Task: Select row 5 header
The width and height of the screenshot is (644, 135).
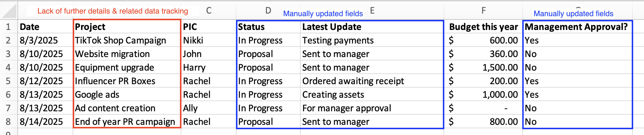Action: pyautogui.click(x=9, y=81)
